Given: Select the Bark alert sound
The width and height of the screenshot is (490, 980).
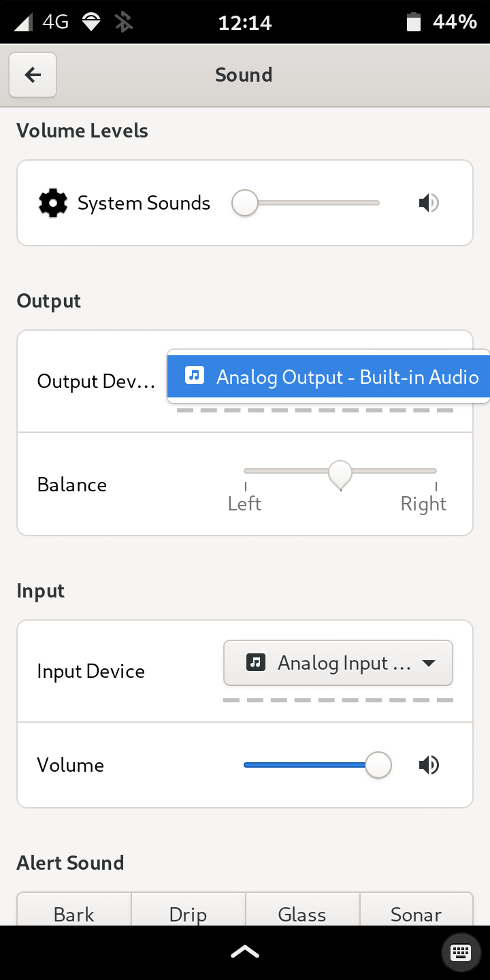Looking at the screenshot, I should [x=73, y=915].
